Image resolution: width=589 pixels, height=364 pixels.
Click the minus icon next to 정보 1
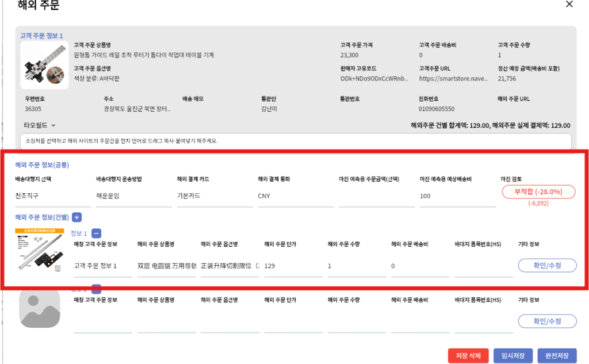coord(96,233)
